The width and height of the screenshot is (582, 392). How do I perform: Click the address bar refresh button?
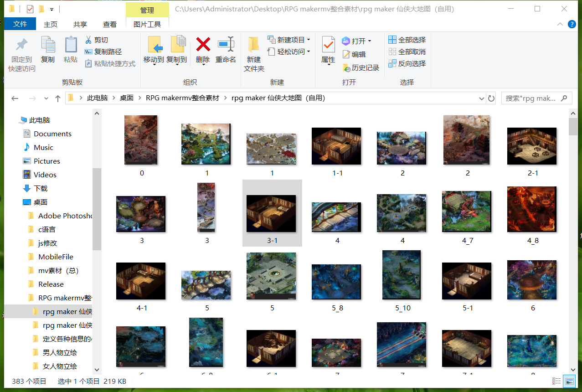(490, 98)
